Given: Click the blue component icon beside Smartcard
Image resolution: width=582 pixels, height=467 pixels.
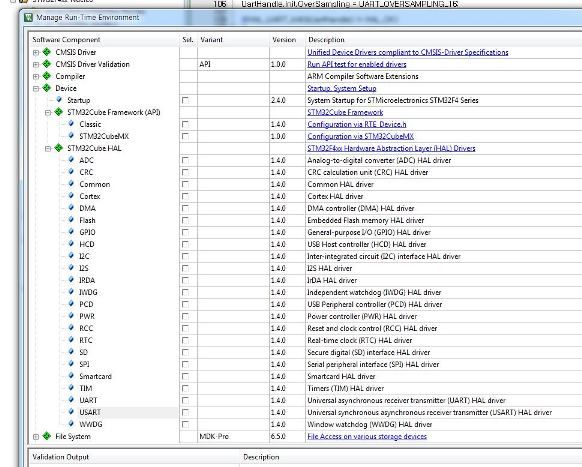Looking at the screenshot, I should pyautogui.click(x=71, y=376).
